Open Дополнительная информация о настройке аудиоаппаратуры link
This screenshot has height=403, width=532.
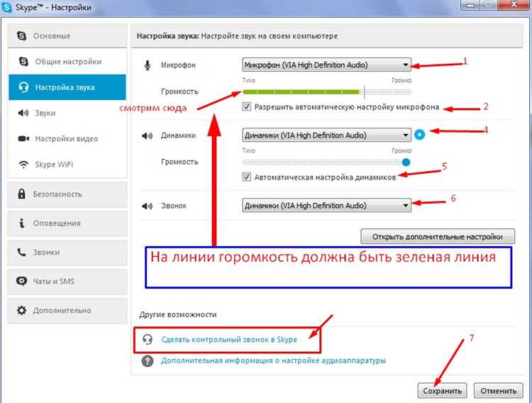click(x=273, y=360)
